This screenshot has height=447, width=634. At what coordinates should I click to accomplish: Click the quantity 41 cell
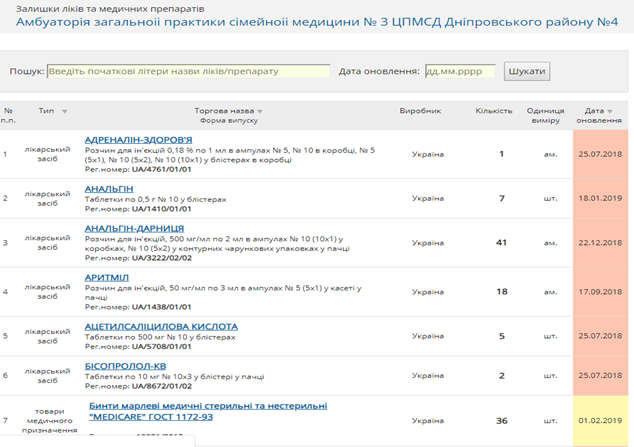tap(501, 243)
